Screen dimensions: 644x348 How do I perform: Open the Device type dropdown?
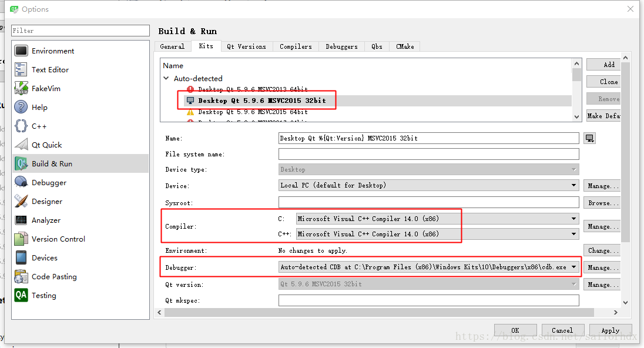pyautogui.click(x=429, y=169)
